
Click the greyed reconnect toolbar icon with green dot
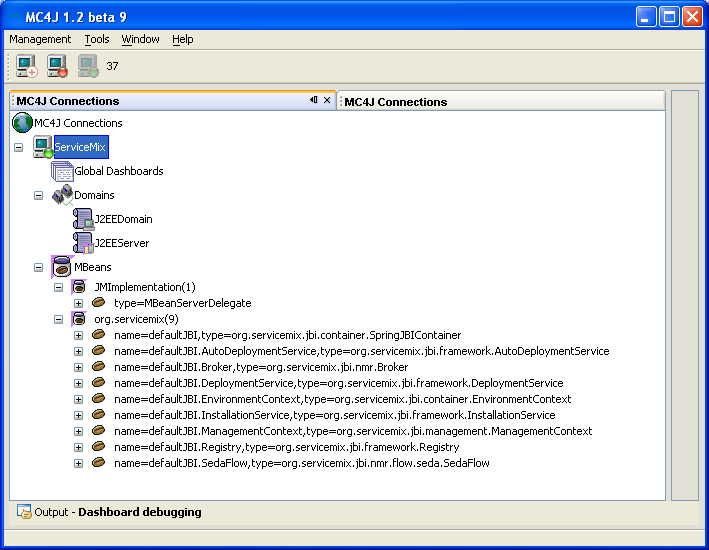pos(88,66)
